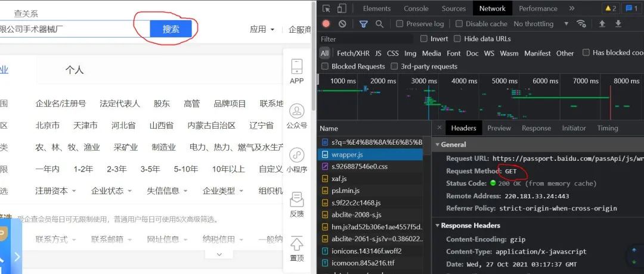Screen dimensions: 644x274
Task: Filter requests by JS type
Action: tap(378, 54)
